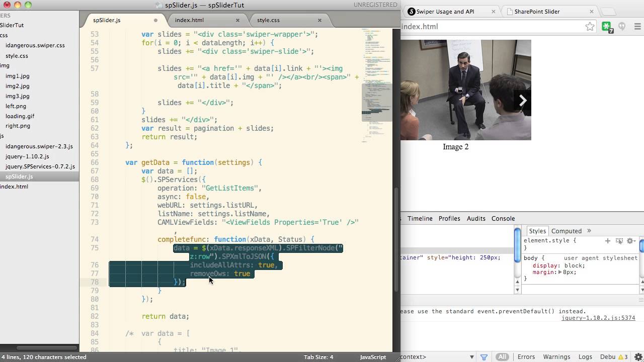Switch to the Computed styles tab

pos(567,231)
